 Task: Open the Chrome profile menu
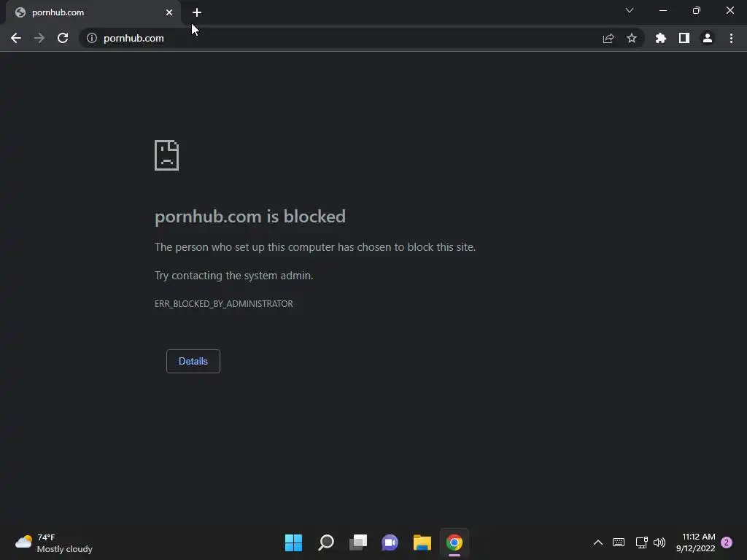click(708, 38)
